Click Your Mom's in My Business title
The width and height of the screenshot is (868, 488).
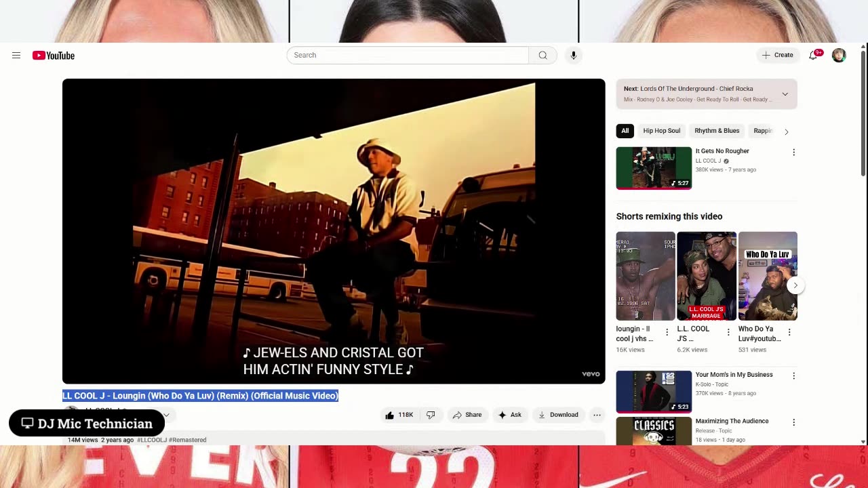(734, 375)
